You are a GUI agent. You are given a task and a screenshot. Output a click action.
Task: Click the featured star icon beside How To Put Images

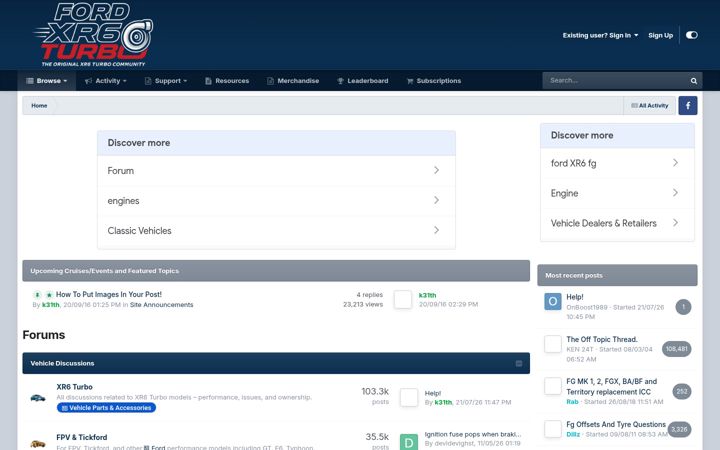(x=49, y=295)
